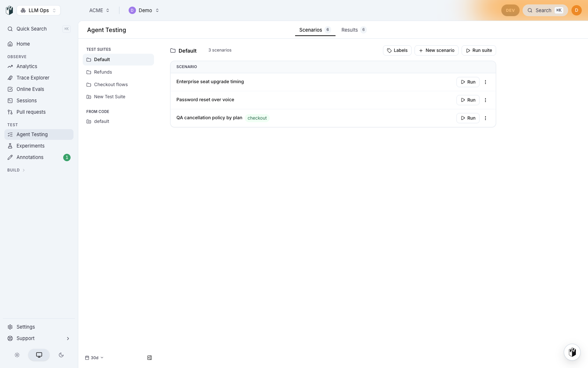Click the Annotations count badge
The image size is (588, 368).
(x=67, y=157)
